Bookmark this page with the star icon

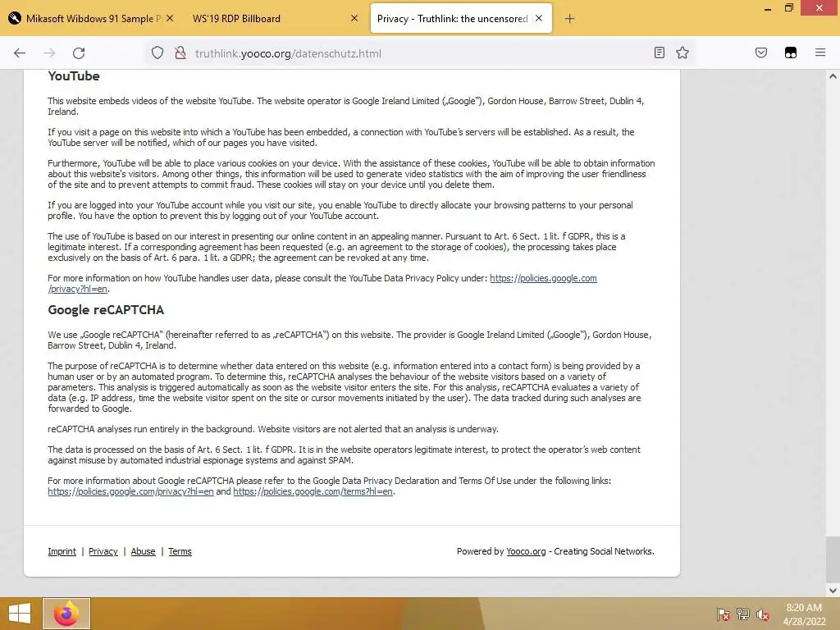682,52
